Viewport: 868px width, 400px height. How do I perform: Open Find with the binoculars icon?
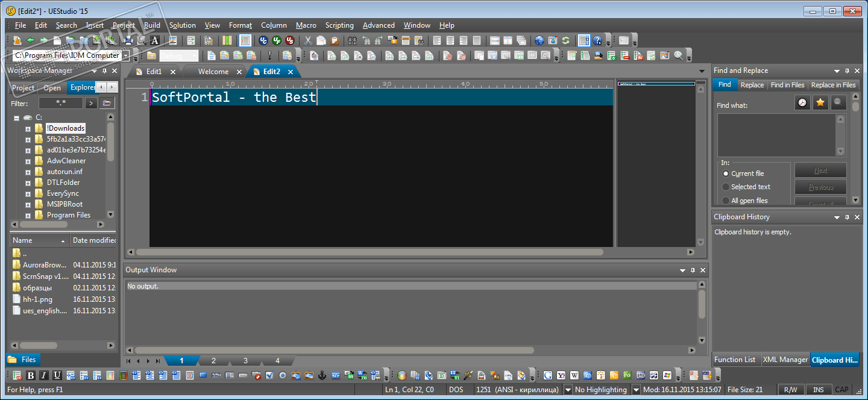(353, 40)
